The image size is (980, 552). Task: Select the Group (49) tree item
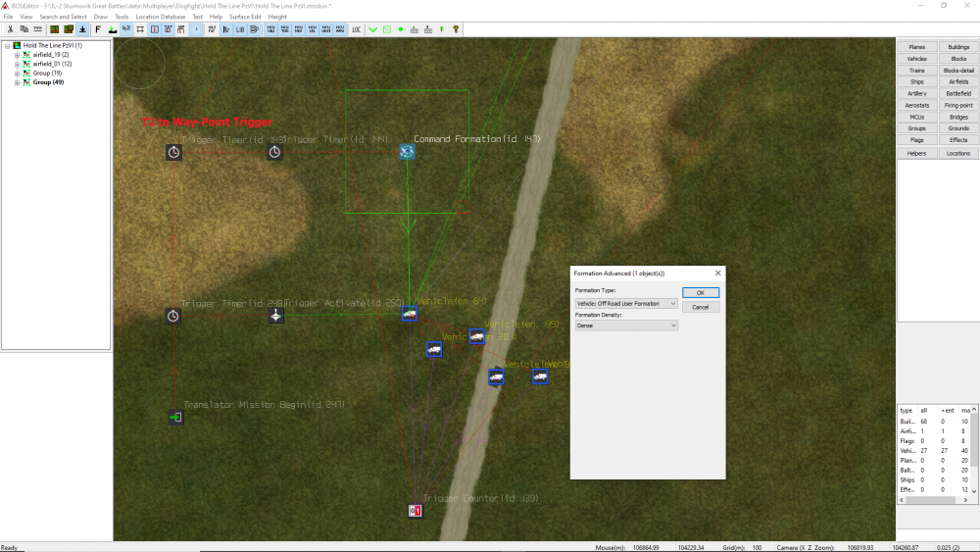(48, 82)
